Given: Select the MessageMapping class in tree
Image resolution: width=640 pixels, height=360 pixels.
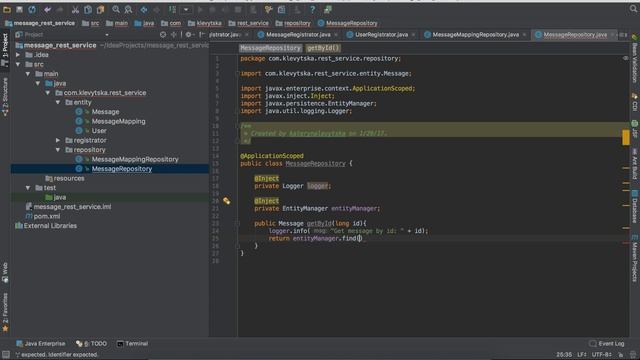Looking at the screenshot, I should [x=118, y=121].
